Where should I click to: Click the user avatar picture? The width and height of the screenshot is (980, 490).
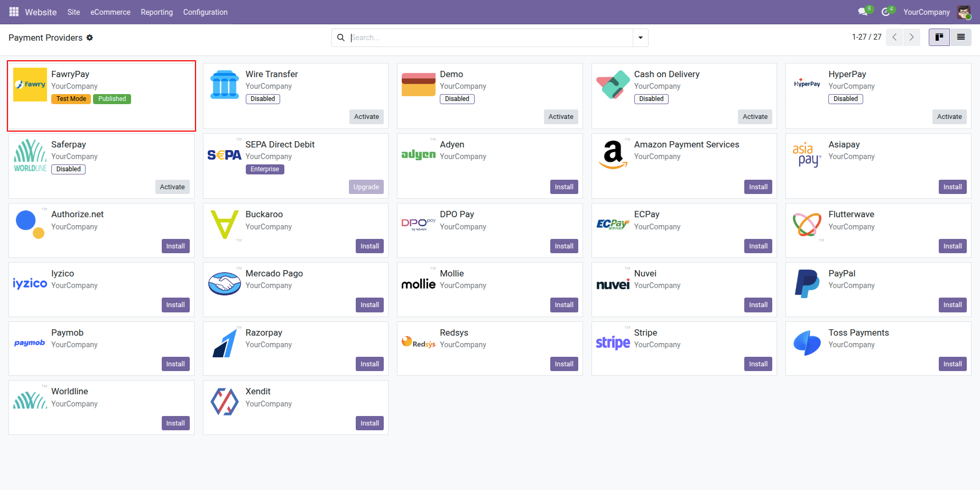click(964, 12)
